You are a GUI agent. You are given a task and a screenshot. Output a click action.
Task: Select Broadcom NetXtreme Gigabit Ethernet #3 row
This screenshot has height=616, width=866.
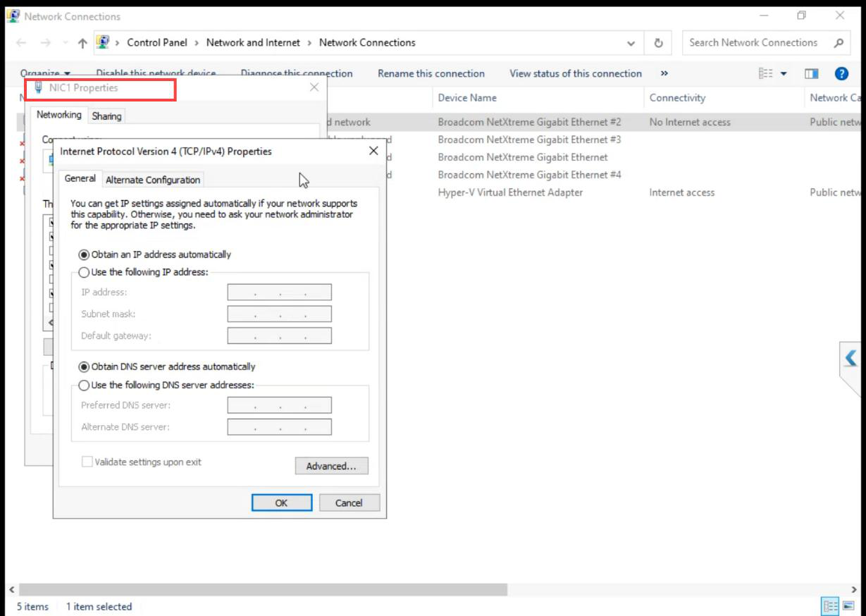point(529,140)
